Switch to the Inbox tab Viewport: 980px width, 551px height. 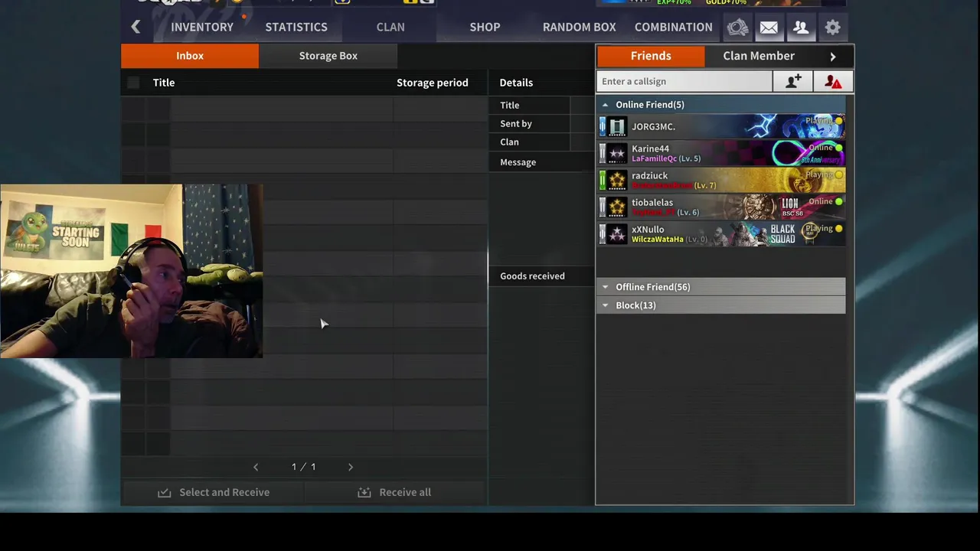pos(190,56)
